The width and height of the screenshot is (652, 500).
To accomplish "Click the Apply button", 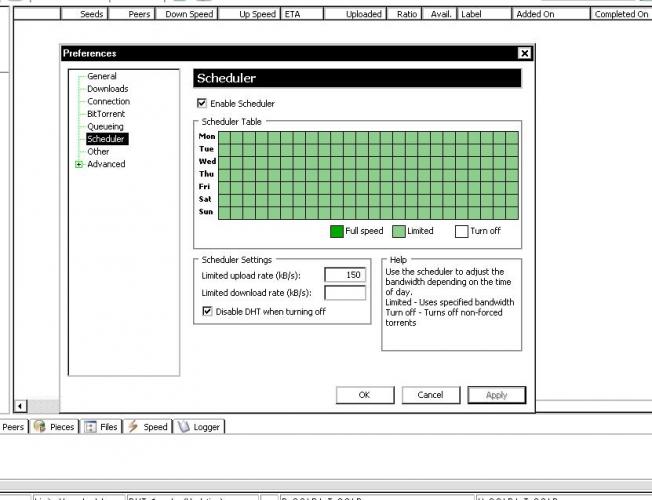I will (496, 395).
